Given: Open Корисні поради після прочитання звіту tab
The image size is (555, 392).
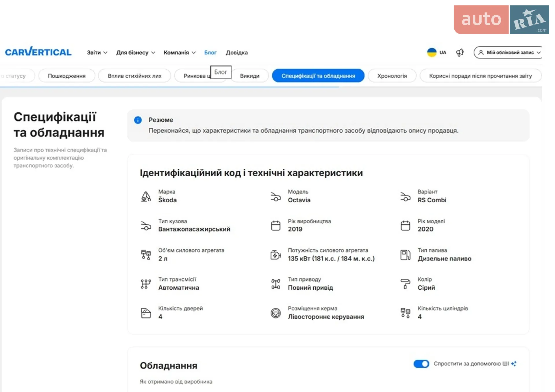Looking at the screenshot, I should tap(480, 76).
